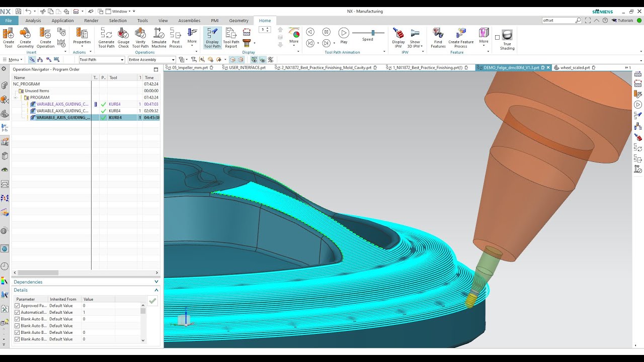This screenshot has width=644, height=362.
Task: Pause the tool path animation
Action: point(326,32)
